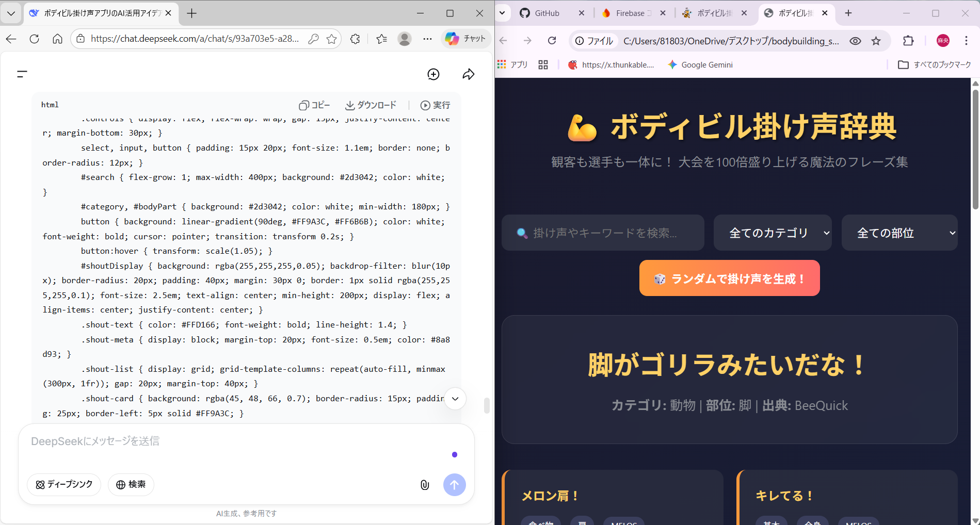Toggle ディープシンク deep think mode

point(64,485)
